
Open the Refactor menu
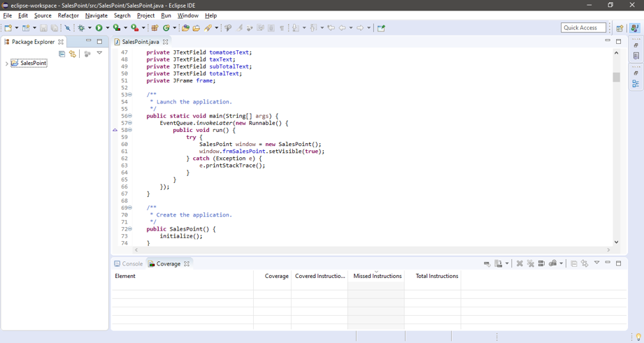pyautogui.click(x=69, y=15)
